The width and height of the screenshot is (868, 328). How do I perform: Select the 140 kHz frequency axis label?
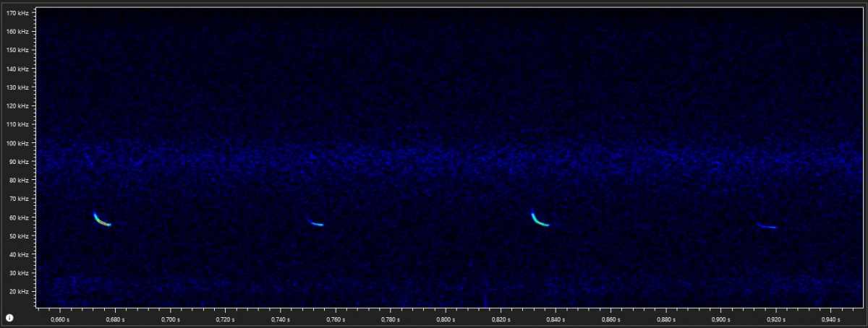pyautogui.click(x=17, y=69)
